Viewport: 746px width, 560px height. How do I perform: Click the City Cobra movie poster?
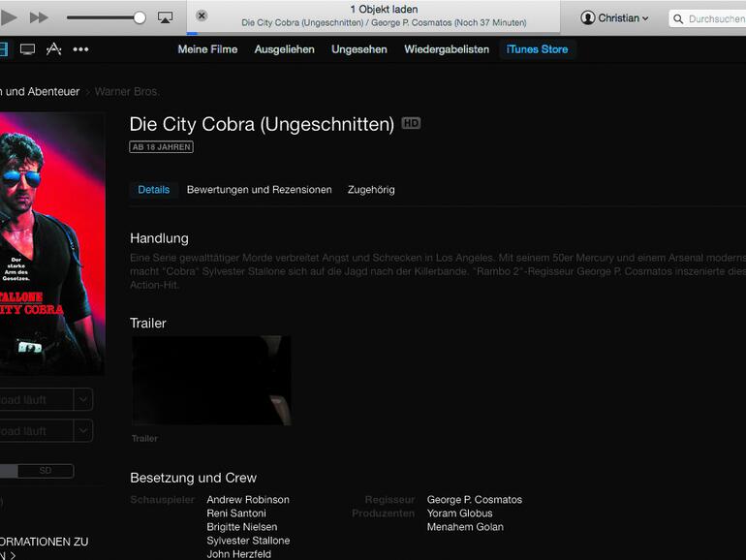click(x=52, y=243)
